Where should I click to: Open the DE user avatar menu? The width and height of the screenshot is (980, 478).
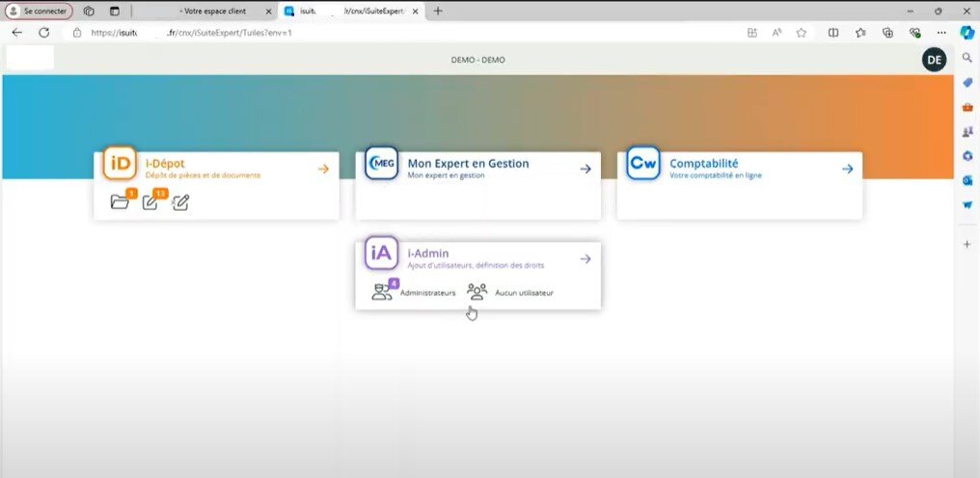point(933,60)
